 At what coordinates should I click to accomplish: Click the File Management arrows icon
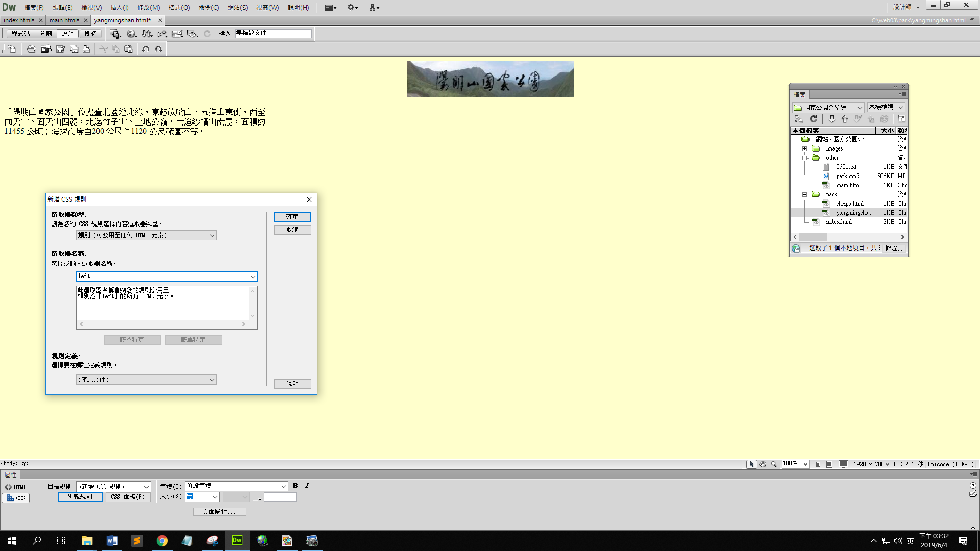click(147, 34)
